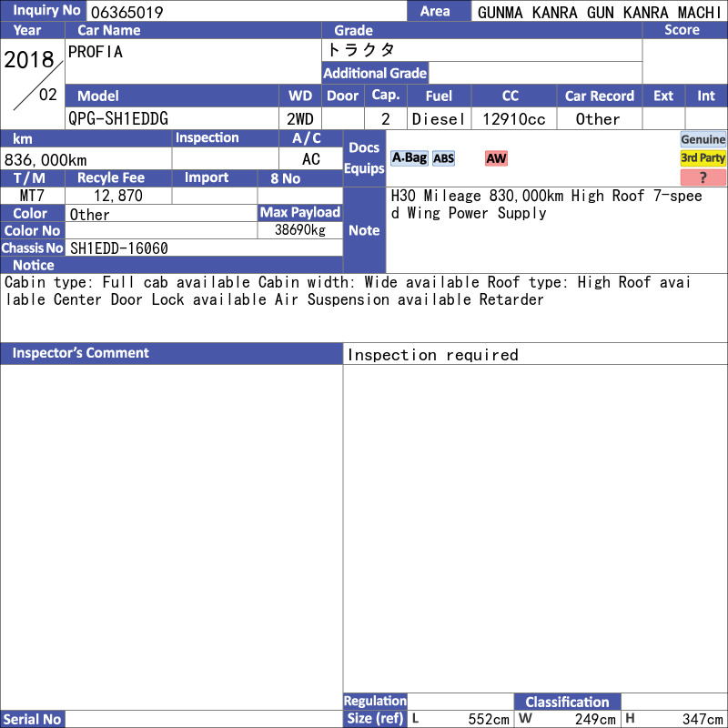Click the month value 02

click(x=48, y=95)
